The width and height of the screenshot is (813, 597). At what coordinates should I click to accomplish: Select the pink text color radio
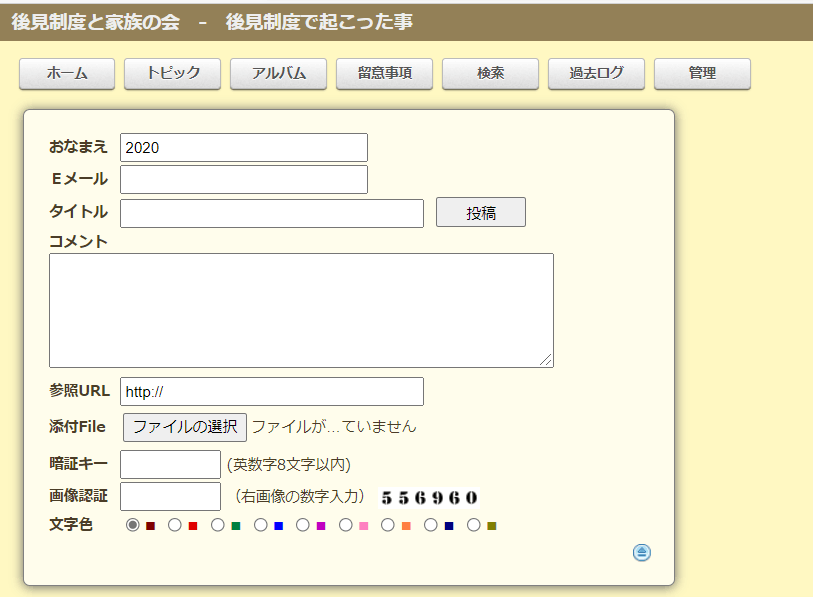pyautogui.click(x=346, y=525)
